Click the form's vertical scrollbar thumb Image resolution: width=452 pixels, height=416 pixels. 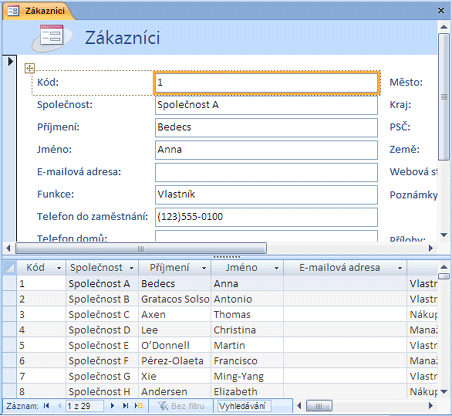(x=444, y=97)
